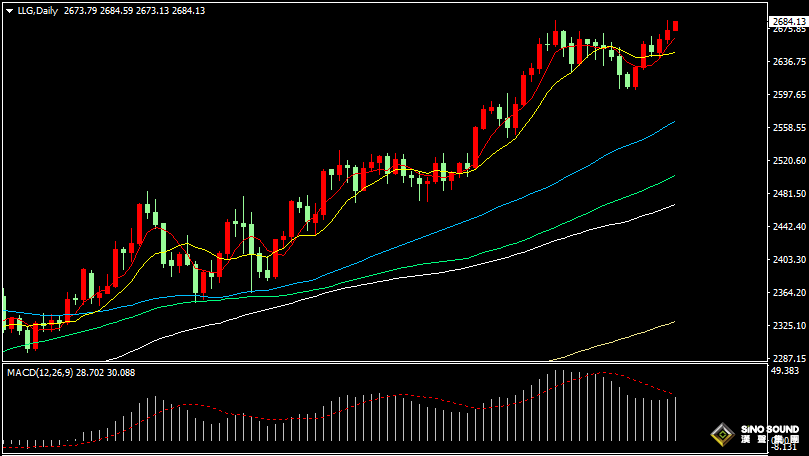809x456 pixels.
Task: Click the highlighted 2684.13 current price label
Action: (789, 21)
